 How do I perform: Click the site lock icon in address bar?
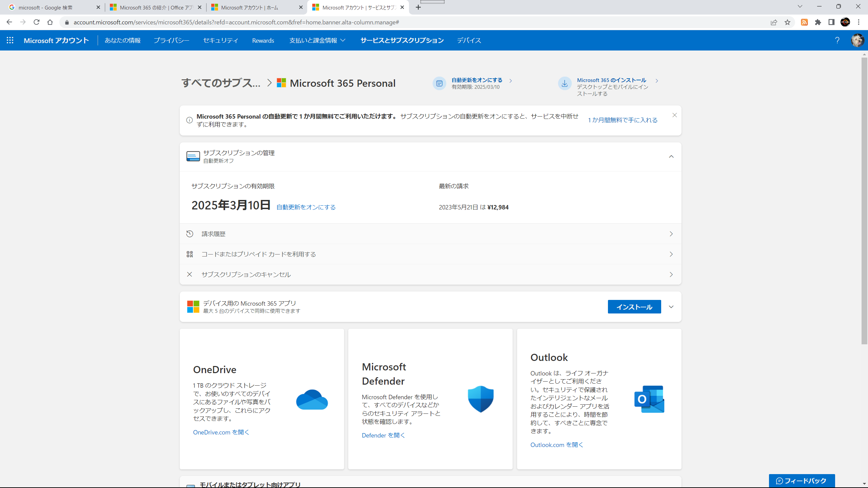pyautogui.click(x=67, y=22)
